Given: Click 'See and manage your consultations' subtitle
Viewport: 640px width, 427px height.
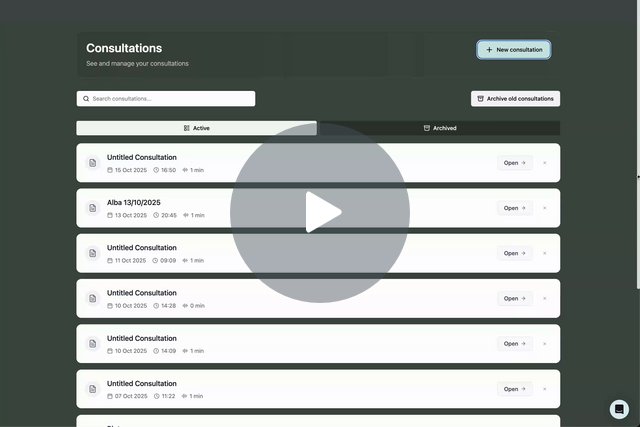Looking at the screenshot, I should point(137,64).
